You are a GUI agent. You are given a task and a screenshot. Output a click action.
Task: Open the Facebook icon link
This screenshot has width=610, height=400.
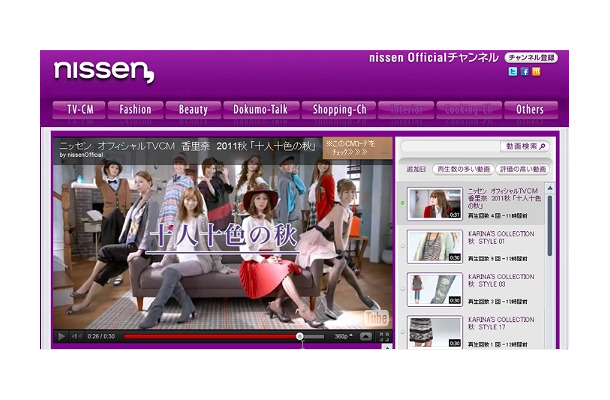[x=524, y=72]
